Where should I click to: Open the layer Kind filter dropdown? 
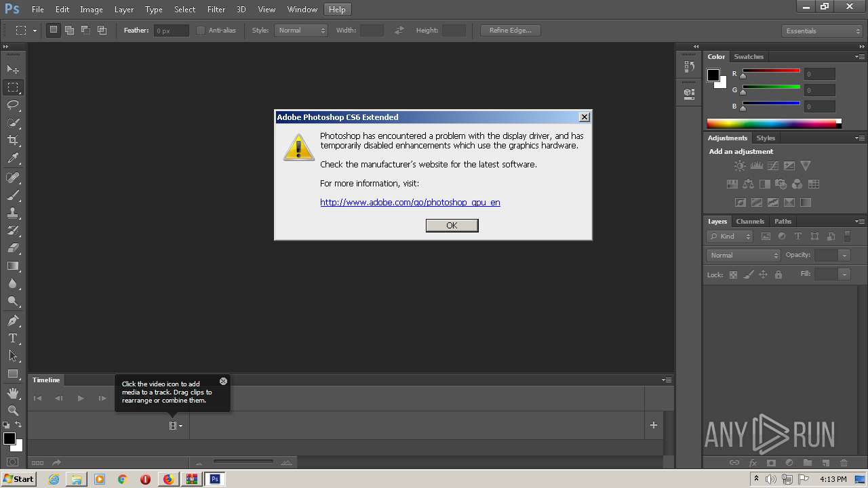click(x=730, y=237)
